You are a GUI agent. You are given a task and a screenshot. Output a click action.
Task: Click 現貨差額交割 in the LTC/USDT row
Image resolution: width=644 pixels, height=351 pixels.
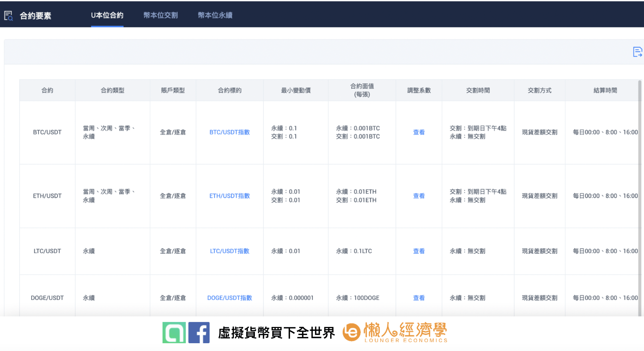tap(539, 251)
